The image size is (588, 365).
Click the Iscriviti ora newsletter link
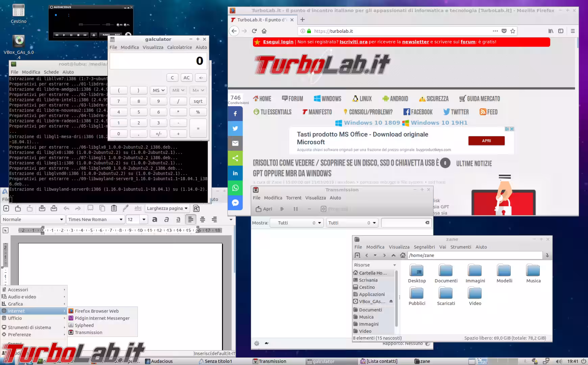coord(353,42)
